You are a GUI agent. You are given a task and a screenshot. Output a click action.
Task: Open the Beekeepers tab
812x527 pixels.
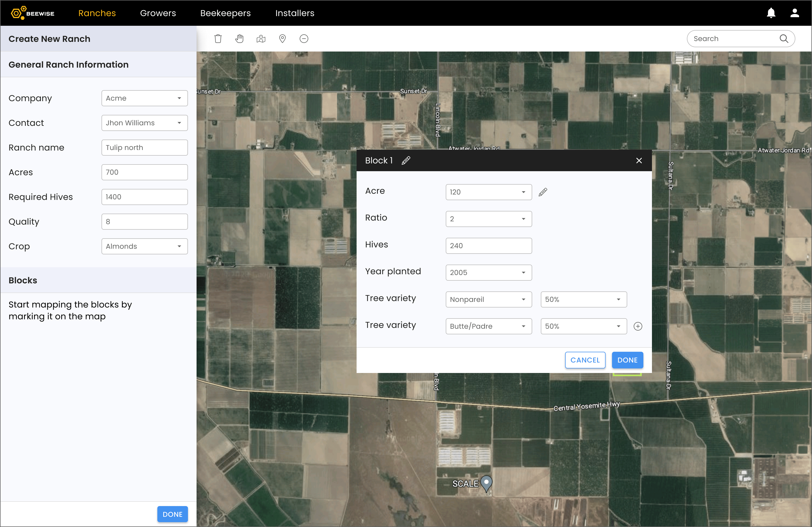225,13
